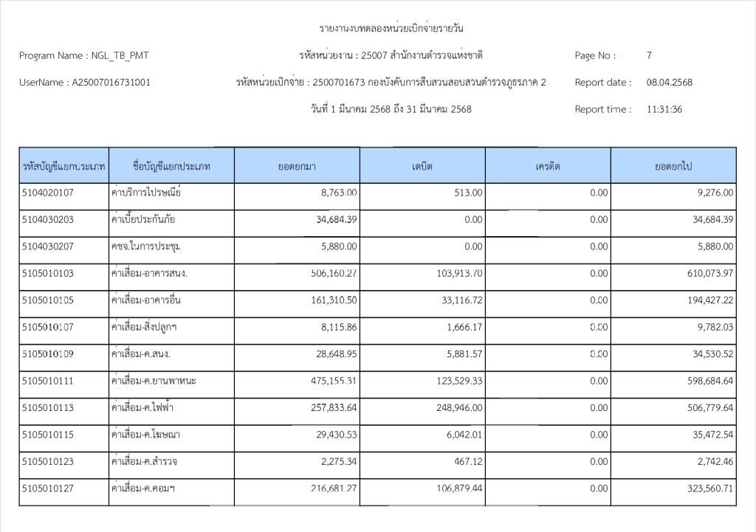Image resolution: width=756 pixels, height=532 pixels.
Task: Select the ค่าเสื่อม-ค.ยานพาหนะ account name
Action: click(154, 381)
